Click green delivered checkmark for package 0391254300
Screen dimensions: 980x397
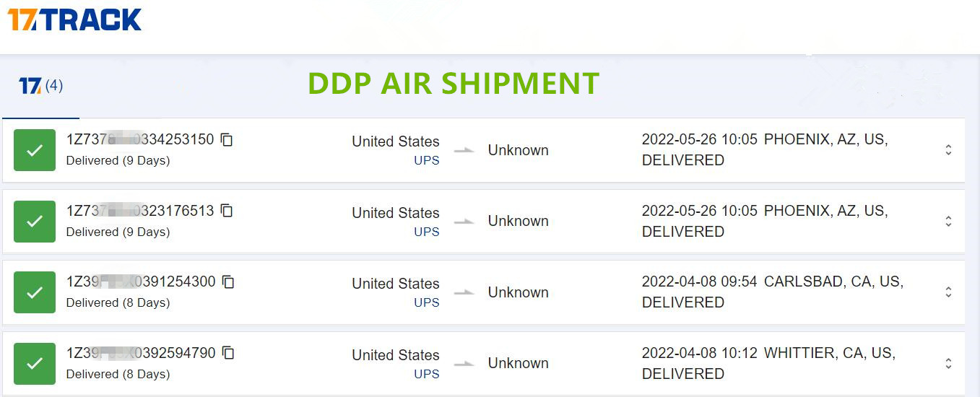click(x=35, y=292)
